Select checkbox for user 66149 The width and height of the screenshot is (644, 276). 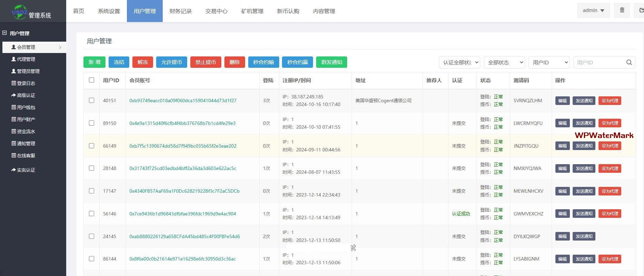click(x=91, y=146)
